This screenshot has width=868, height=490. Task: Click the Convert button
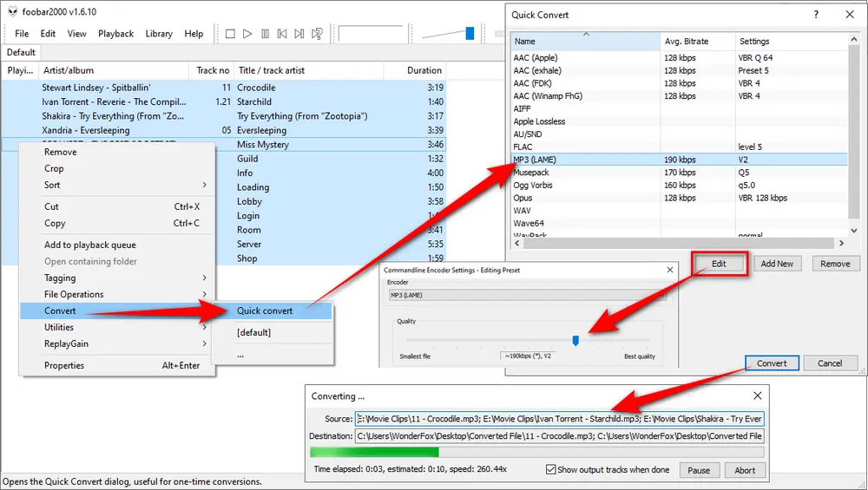(772, 363)
